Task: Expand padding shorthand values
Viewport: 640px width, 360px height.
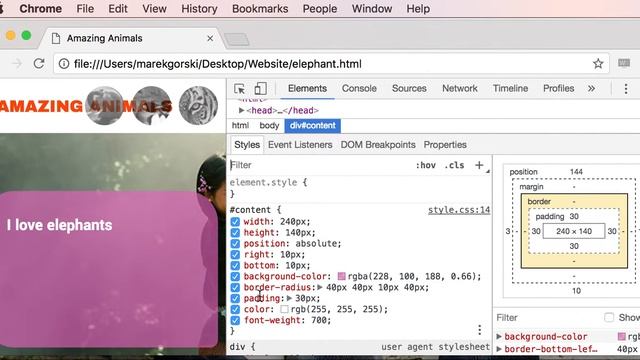Action: click(289, 298)
